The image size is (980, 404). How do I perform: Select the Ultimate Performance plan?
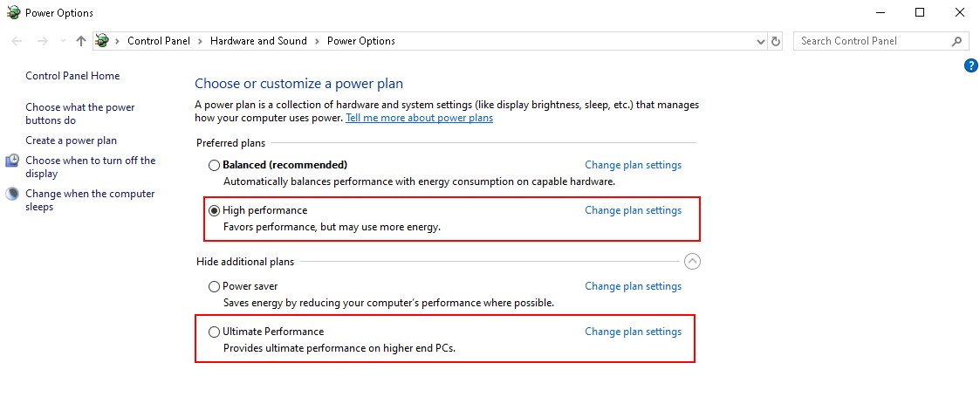[x=214, y=332]
